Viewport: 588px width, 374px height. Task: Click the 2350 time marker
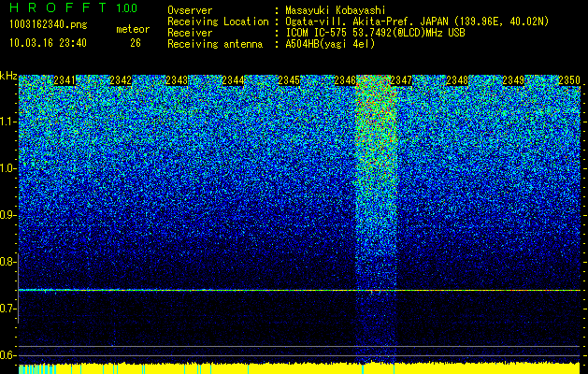coord(569,80)
